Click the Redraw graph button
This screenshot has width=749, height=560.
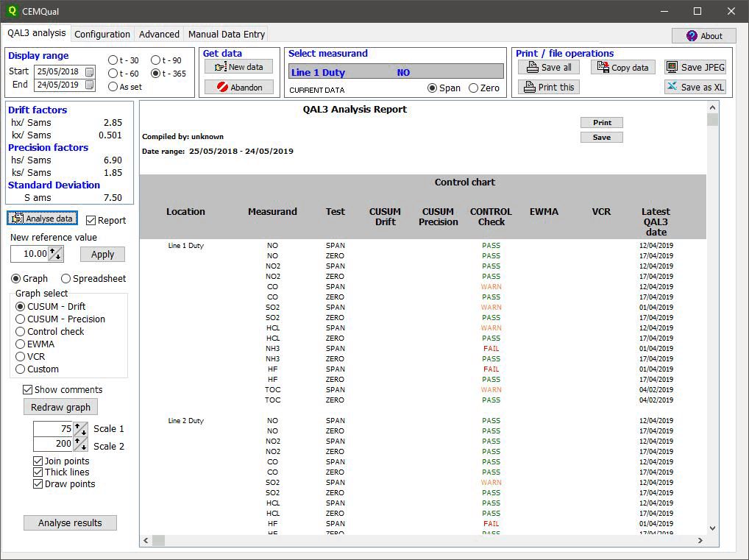pyautogui.click(x=60, y=407)
